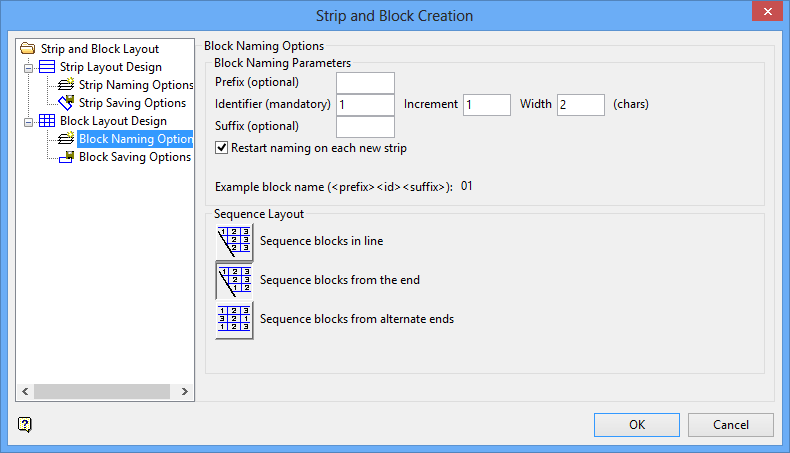Open Block Saving Options in the tree

[135, 157]
